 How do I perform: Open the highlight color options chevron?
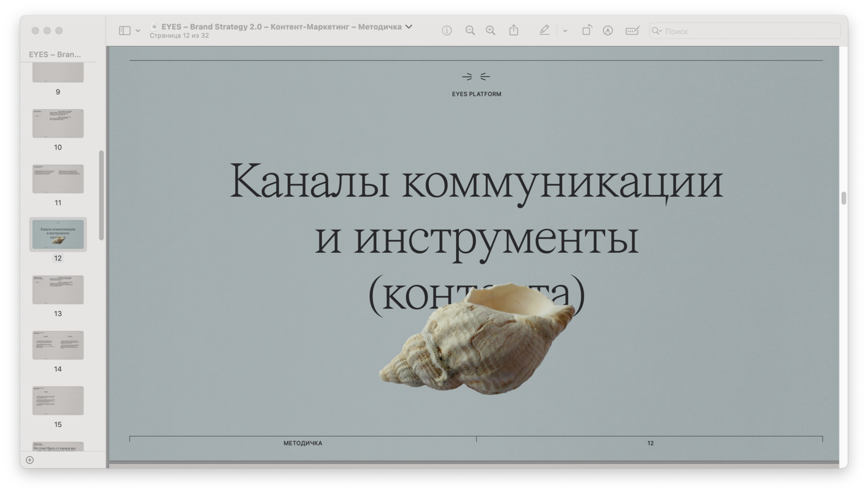(565, 31)
